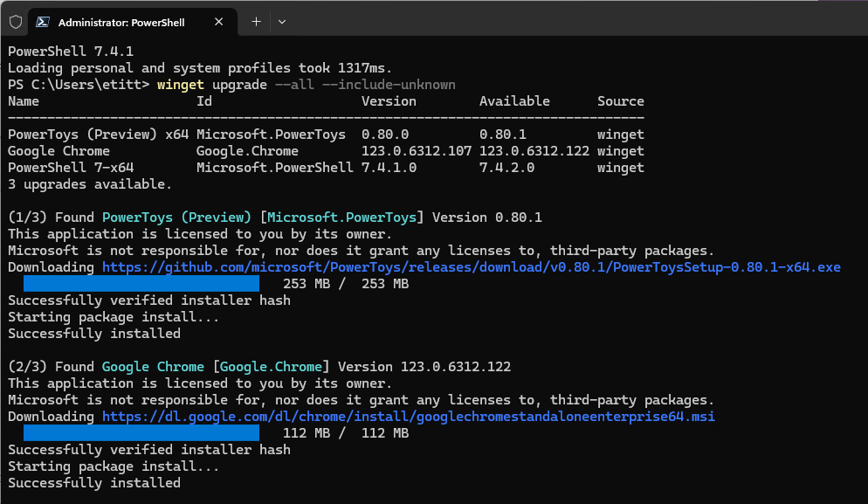Click the '123.0.6312.122' available cell in table
This screenshot has width=868, height=504.
coord(534,151)
